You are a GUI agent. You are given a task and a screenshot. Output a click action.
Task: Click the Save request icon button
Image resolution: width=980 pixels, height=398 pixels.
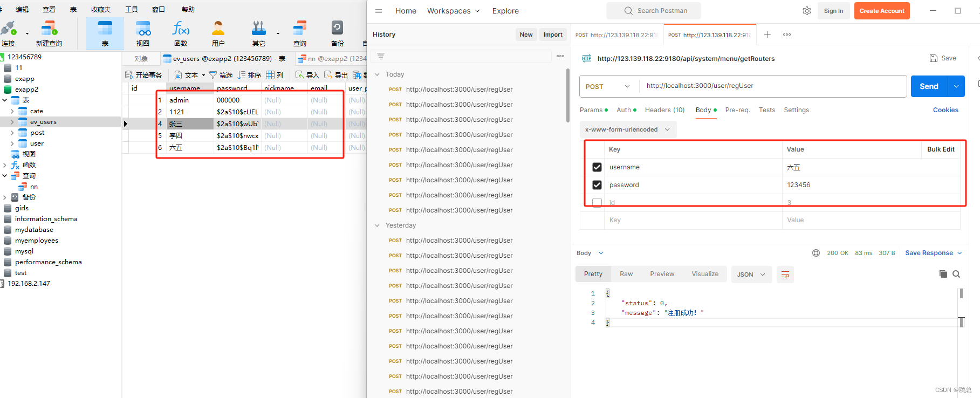coord(943,58)
